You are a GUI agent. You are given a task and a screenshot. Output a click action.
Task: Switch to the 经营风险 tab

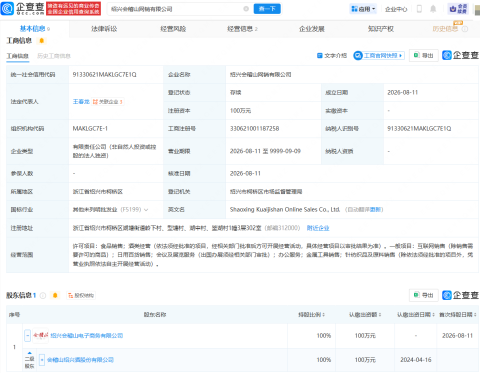[173, 29]
